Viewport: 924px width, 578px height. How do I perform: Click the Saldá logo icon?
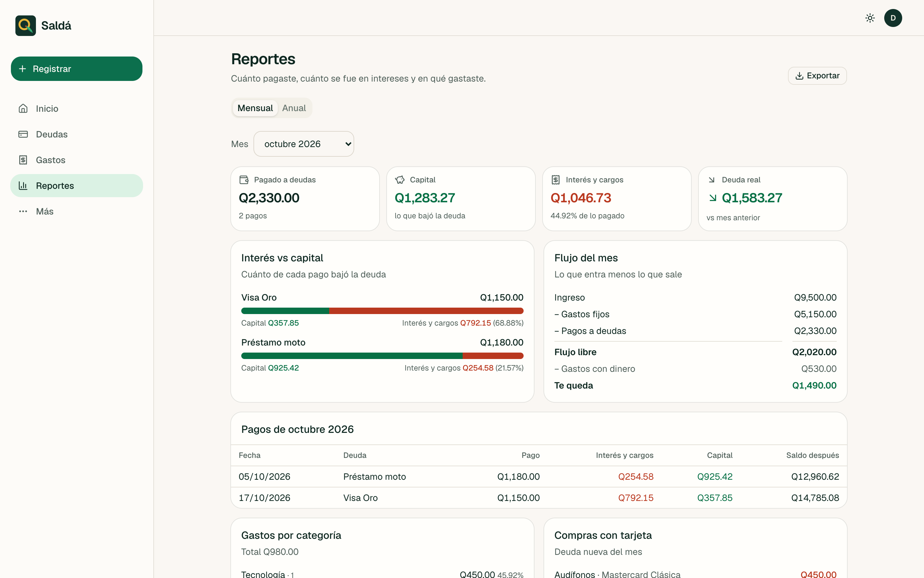26,26
